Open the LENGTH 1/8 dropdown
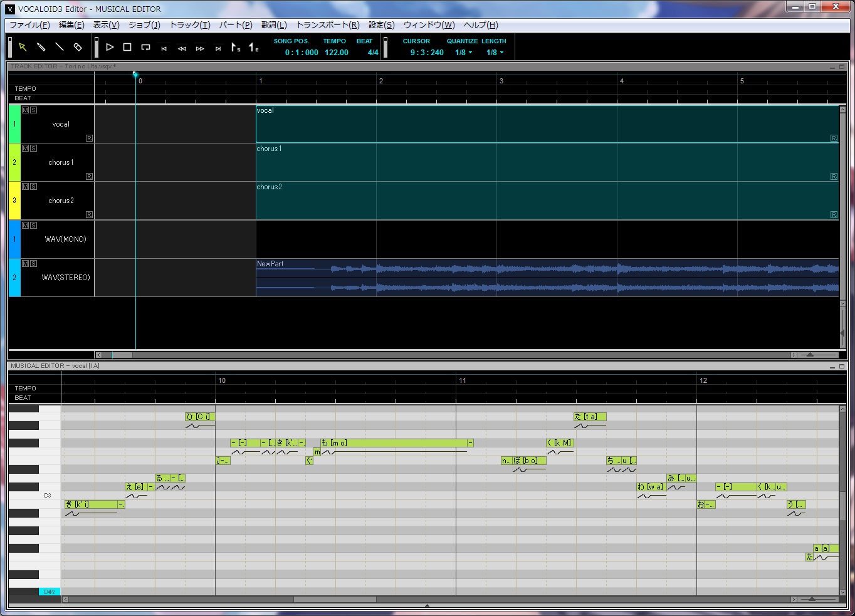Viewport: 855px width, 616px height. [x=495, y=53]
